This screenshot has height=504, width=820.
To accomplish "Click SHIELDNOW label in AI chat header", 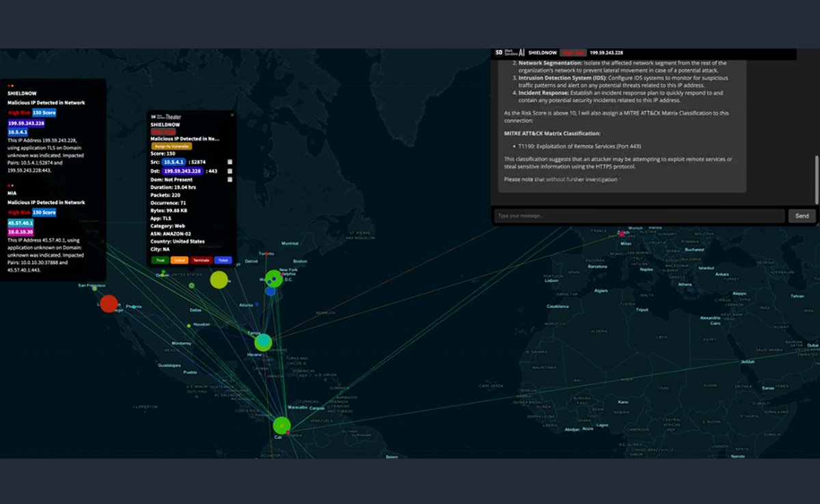I will pos(543,53).
